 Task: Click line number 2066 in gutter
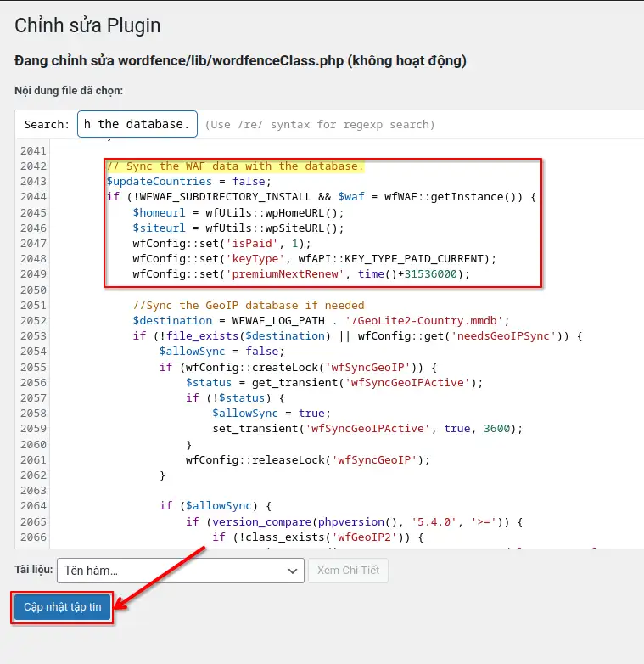click(33, 537)
